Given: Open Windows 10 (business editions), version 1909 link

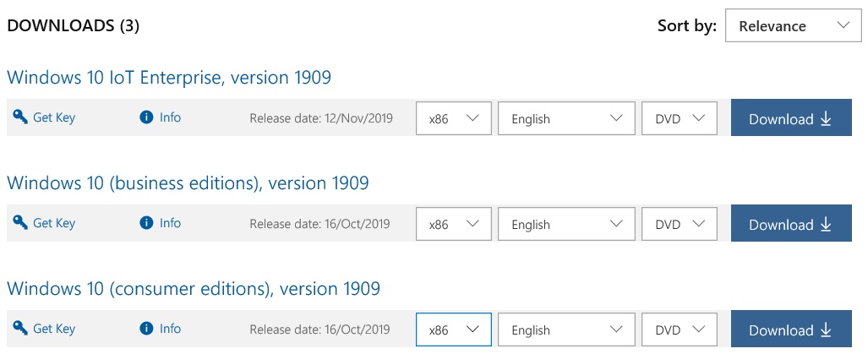Looking at the screenshot, I should tap(188, 183).
